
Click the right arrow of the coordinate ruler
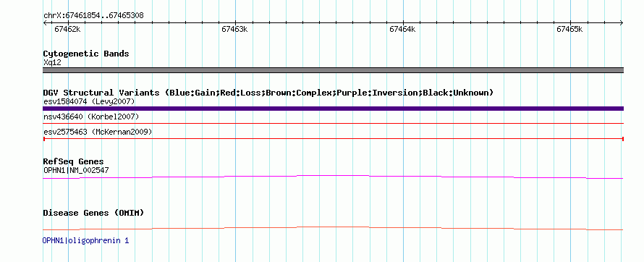(x=622, y=23)
